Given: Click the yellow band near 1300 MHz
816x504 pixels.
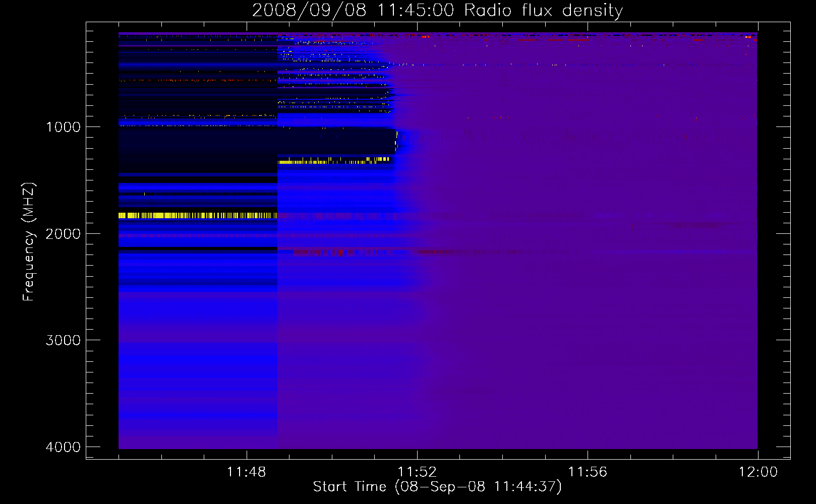Looking at the screenshot, I should pos(334,161).
